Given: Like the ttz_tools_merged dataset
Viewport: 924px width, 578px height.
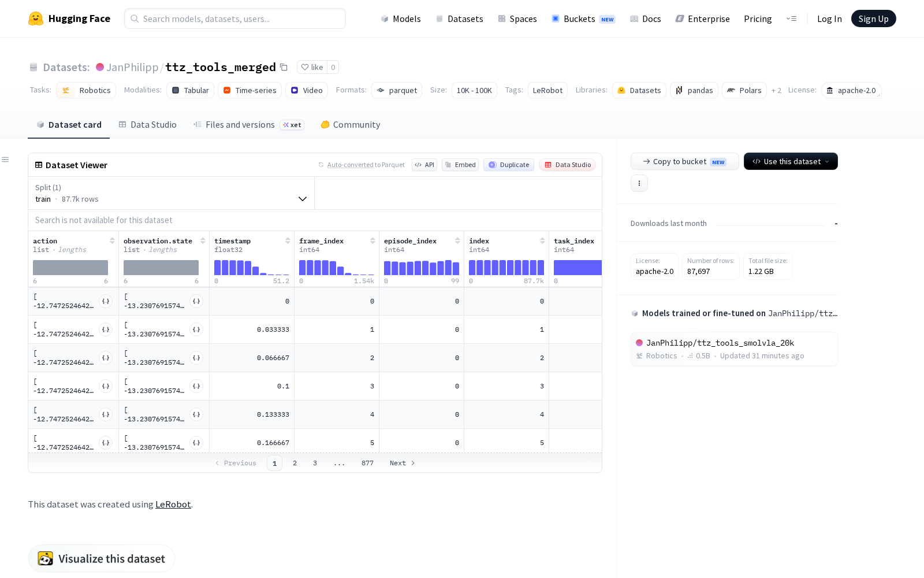Looking at the screenshot, I should (312, 67).
